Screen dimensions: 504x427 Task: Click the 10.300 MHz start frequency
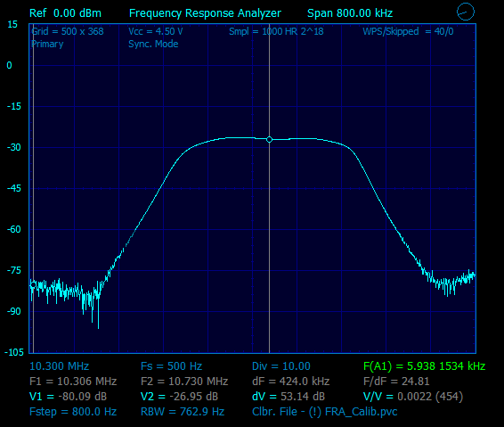tap(59, 366)
